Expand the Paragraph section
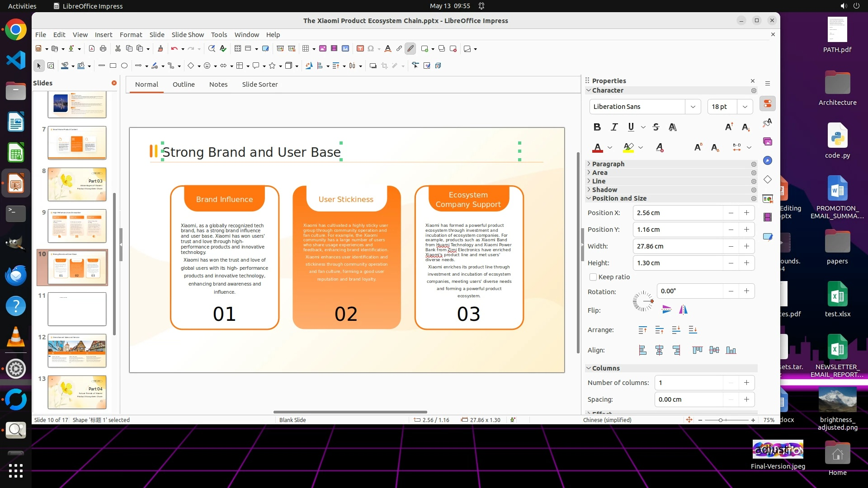 pyautogui.click(x=608, y=164)
